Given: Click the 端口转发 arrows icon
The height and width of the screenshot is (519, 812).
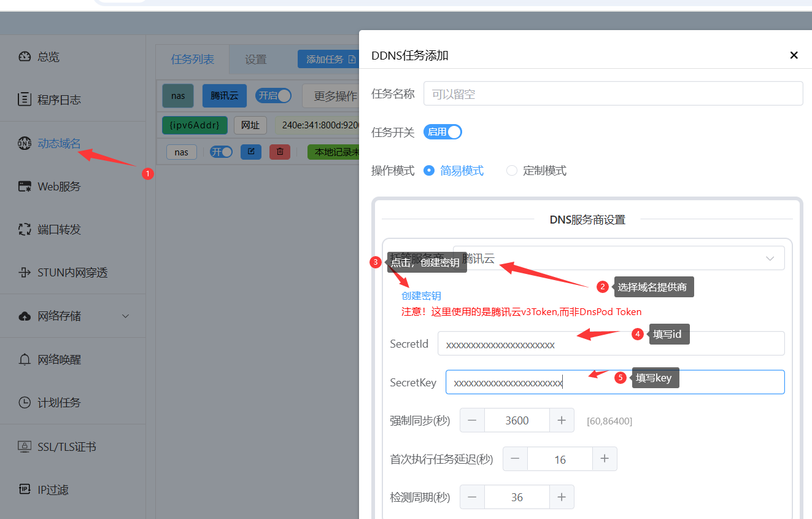Looking at the screenshot, I should click(x=25, y=229).
